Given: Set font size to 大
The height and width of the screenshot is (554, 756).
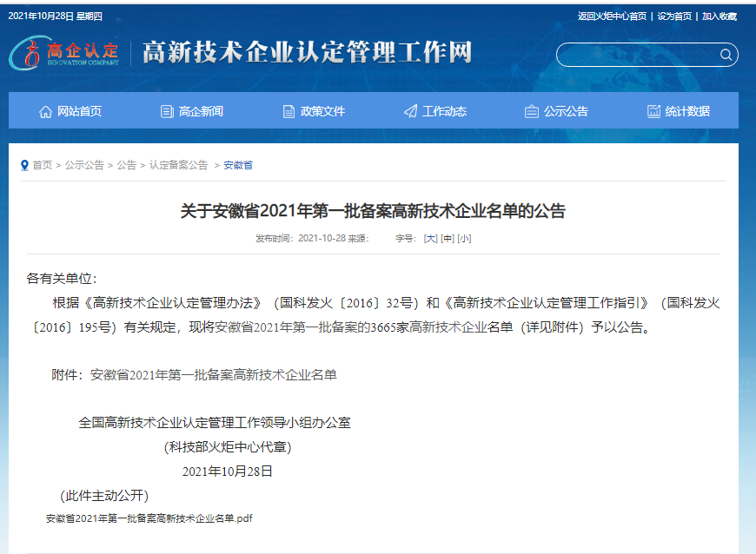Looking at the screenshot, I should click(430, 239).
